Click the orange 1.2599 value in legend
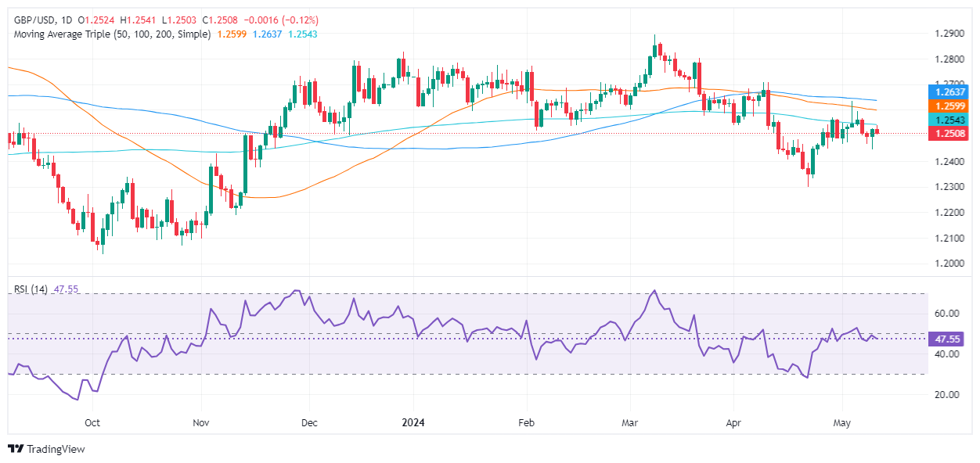 (x=232, y=34)
